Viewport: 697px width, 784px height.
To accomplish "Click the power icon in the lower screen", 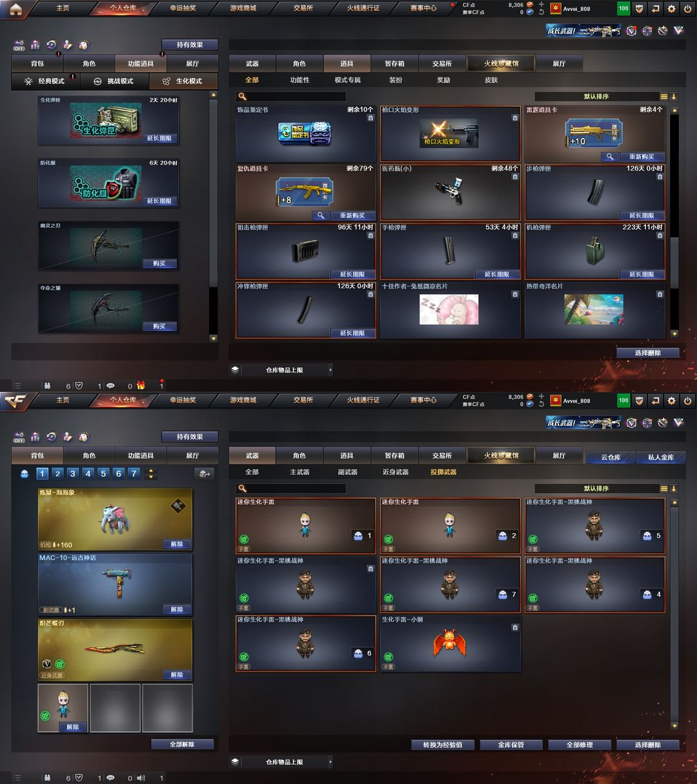I will pyautogui.click(x=687, y=401).
